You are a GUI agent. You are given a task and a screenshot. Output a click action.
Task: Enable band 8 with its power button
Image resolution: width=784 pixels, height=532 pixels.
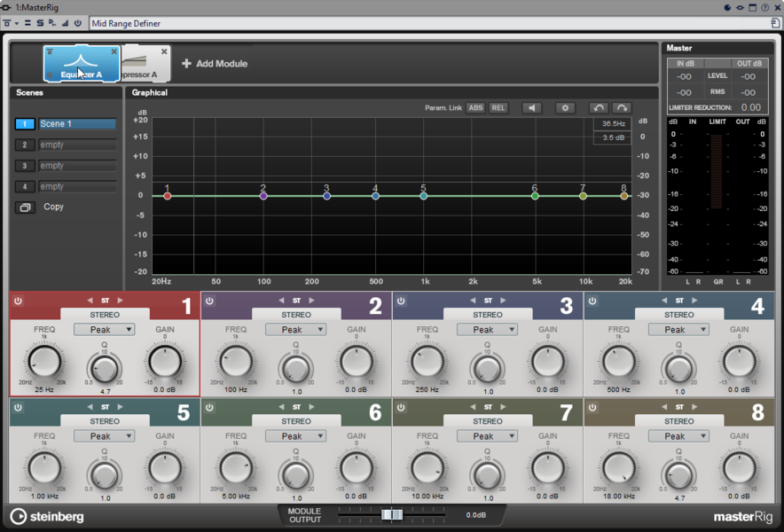coord(592,408)
